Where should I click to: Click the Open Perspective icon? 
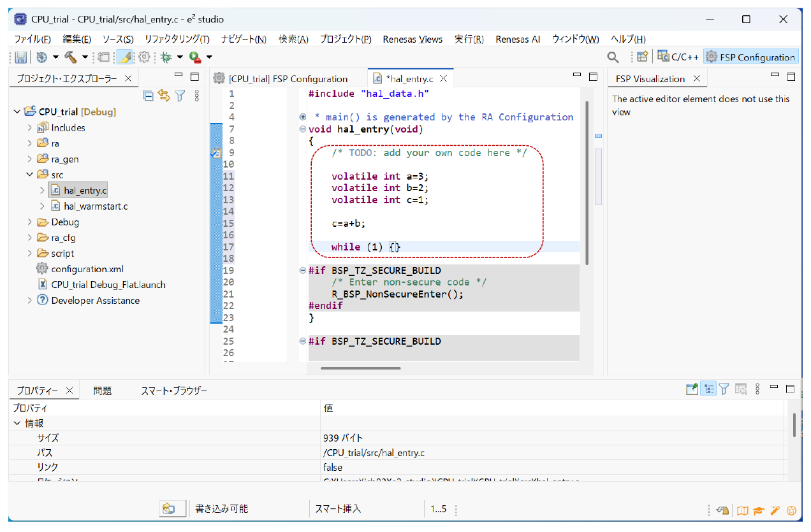pos(642,57)
